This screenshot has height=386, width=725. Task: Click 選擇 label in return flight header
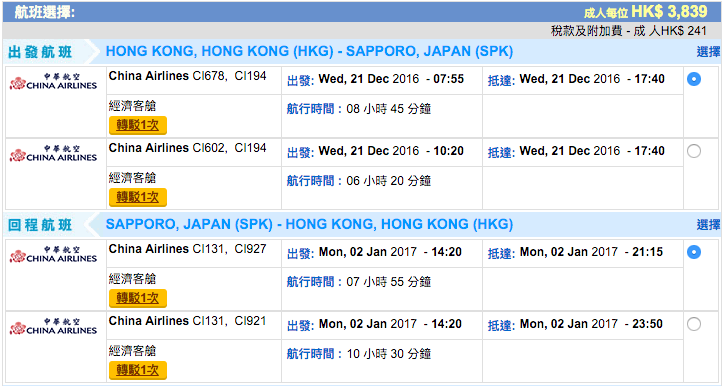tap(708, 225)
